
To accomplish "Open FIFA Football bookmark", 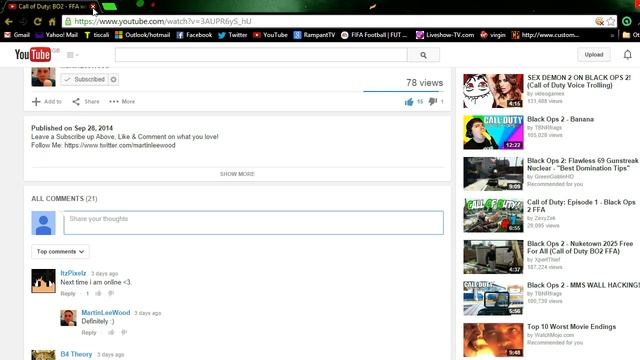I will 374,35.
